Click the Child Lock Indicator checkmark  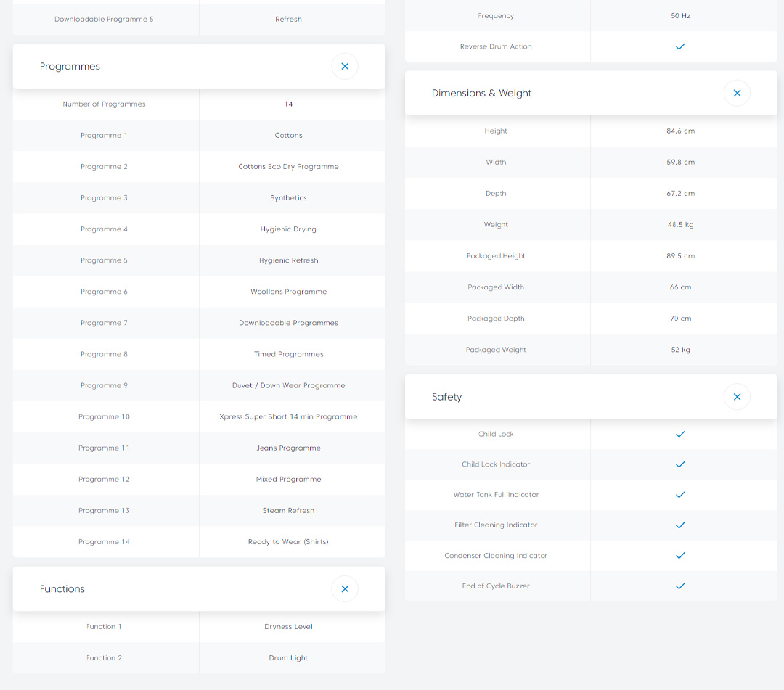680,464
